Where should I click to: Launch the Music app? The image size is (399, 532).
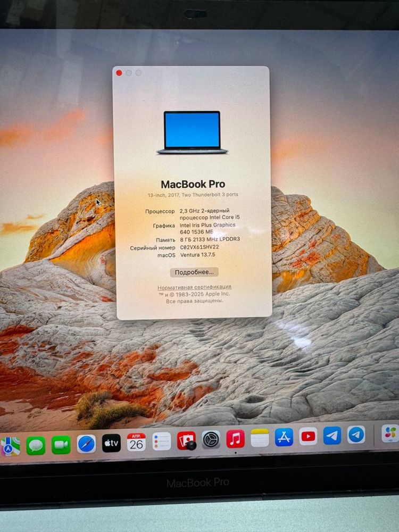(236, 439)
